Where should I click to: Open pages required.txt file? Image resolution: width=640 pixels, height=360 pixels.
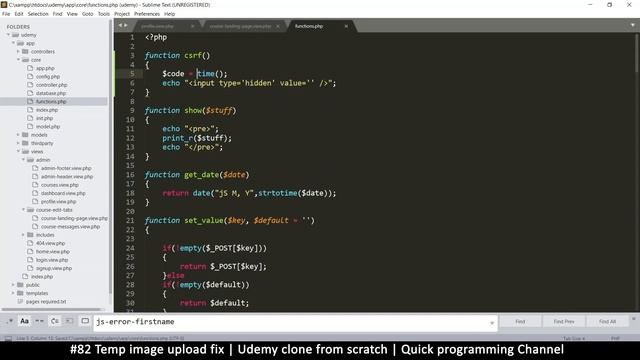(x=46, y=301)
